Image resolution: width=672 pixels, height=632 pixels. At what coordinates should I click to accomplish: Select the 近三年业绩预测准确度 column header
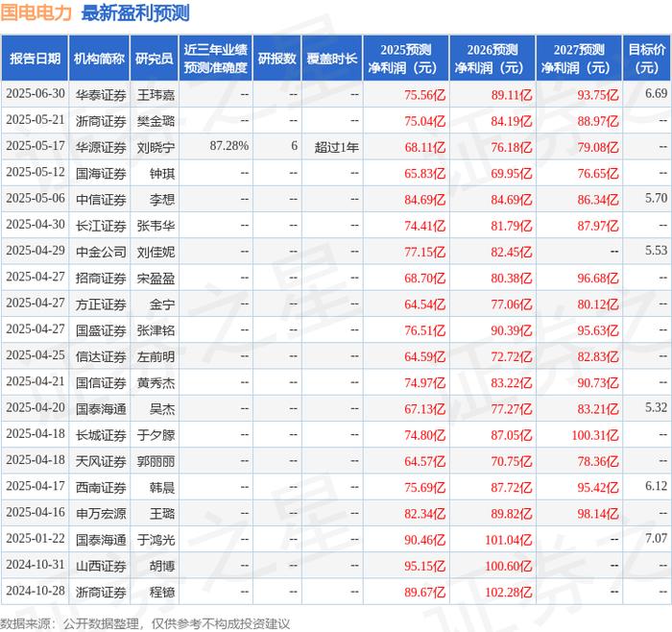216,59
